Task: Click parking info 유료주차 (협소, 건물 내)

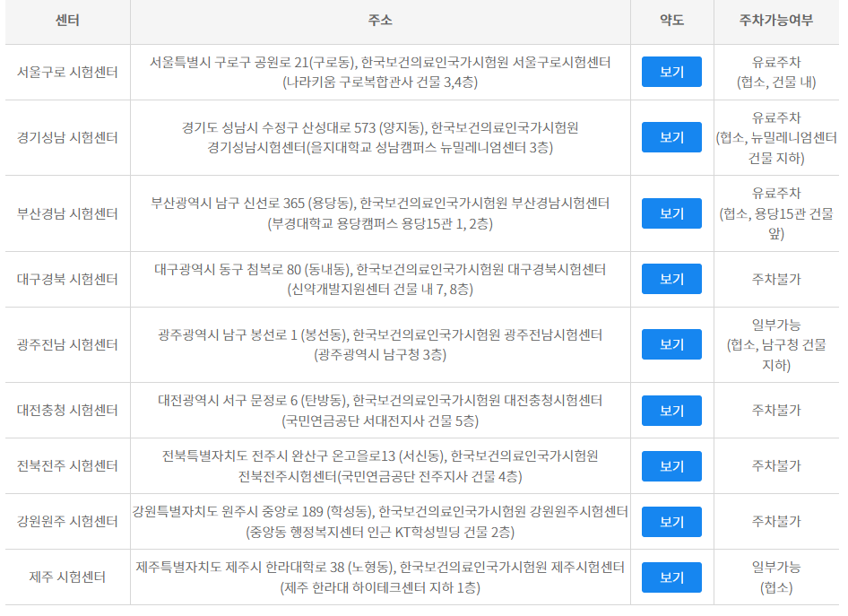Action: coord(776,73)
